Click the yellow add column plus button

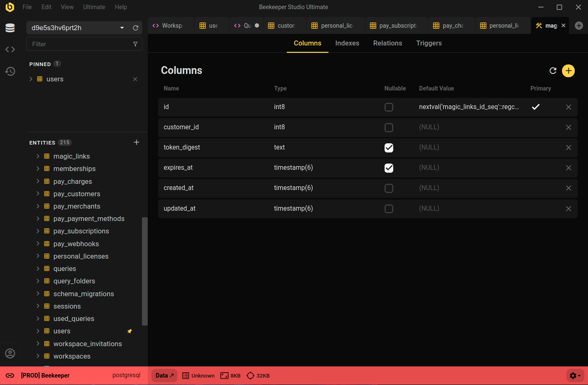pyautogui.click(x=568, y=71)
